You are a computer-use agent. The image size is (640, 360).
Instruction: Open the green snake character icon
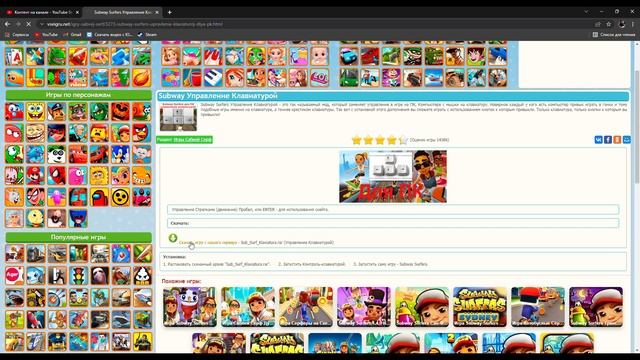(x=14, y=154)
